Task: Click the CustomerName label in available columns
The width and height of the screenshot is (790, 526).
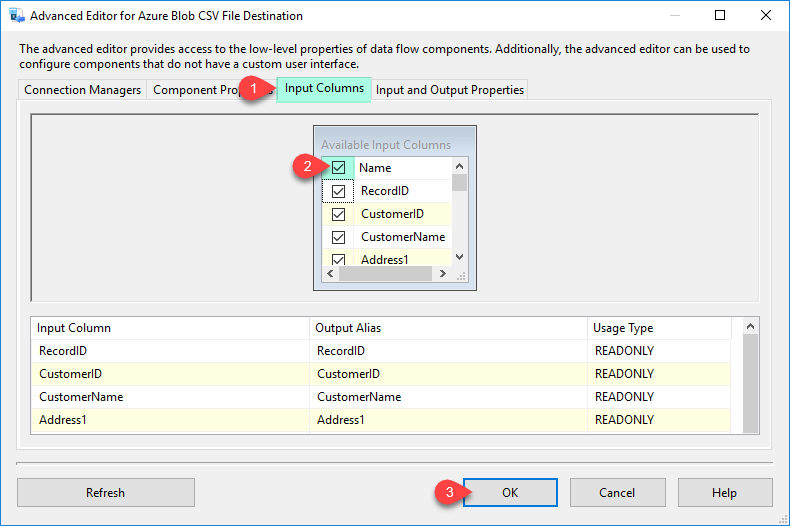Action: [x=403, y=237]
